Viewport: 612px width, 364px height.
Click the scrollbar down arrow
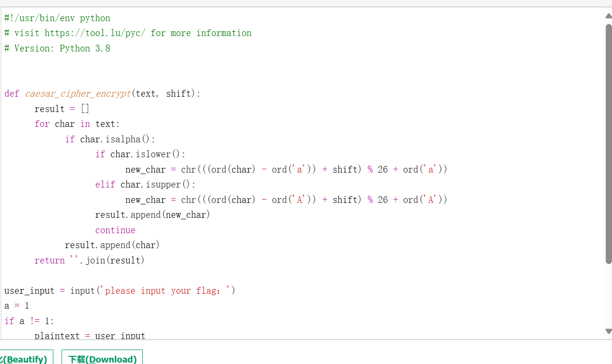pos(608,331)
